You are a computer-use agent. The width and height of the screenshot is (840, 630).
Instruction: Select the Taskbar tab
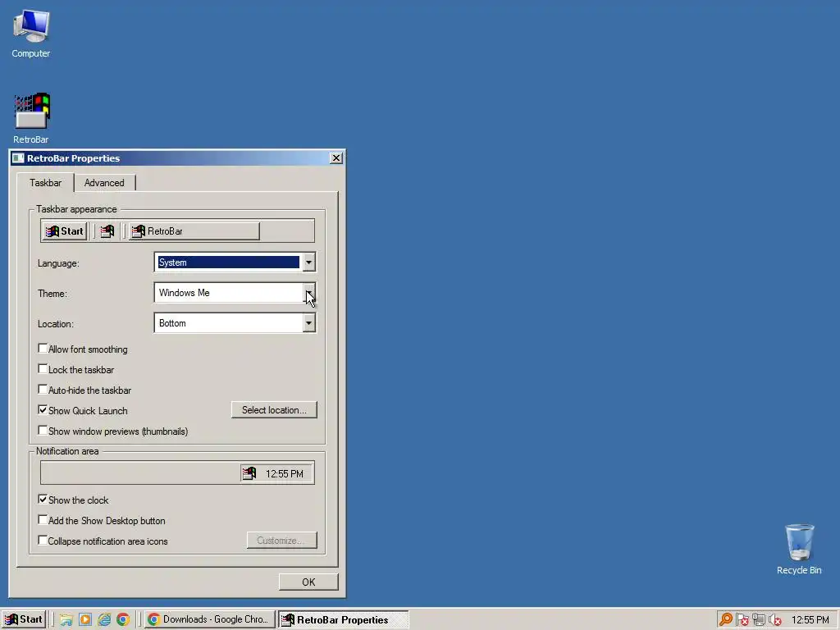click(46, 183)
